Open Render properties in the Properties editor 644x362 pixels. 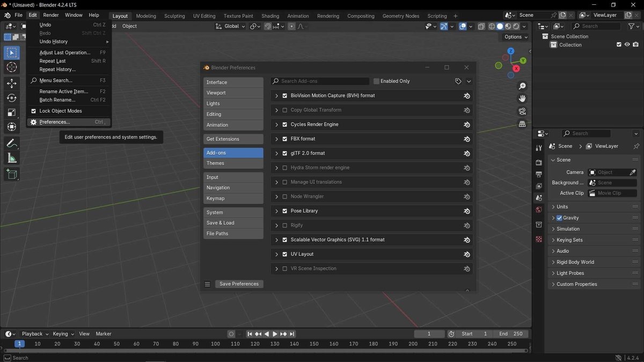[539, 162]
